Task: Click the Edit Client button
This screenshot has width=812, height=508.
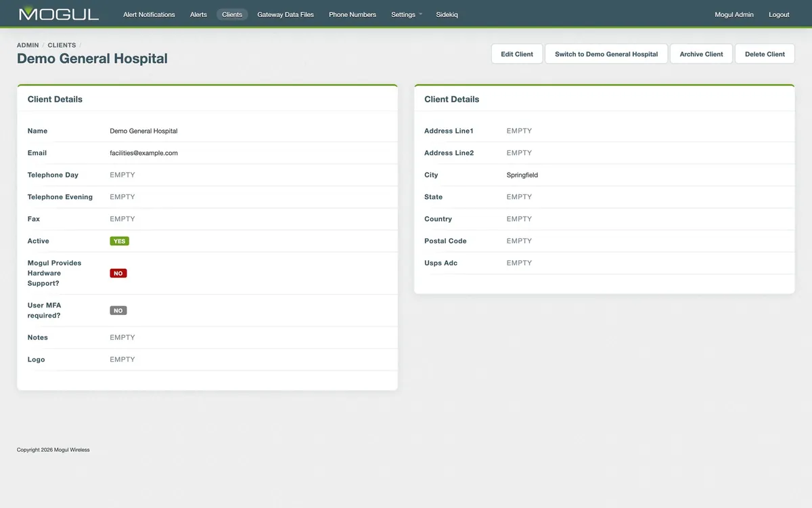Action: tap(517, 54)
